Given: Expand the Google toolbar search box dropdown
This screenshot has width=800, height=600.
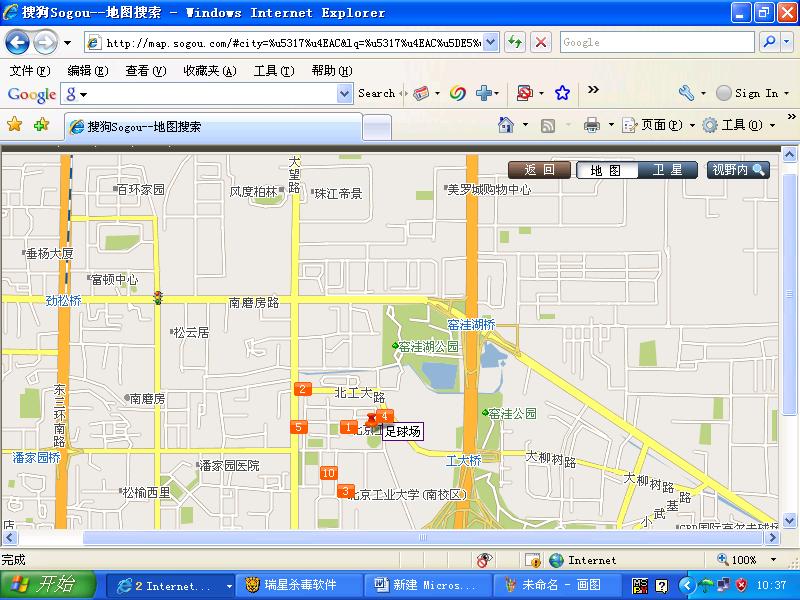Looking at the screenshot, I should point(345,93).
